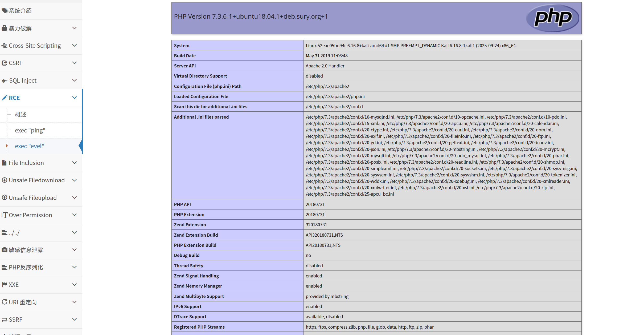Expand the Cross-Site Scripting chevron

pos(75,46)
